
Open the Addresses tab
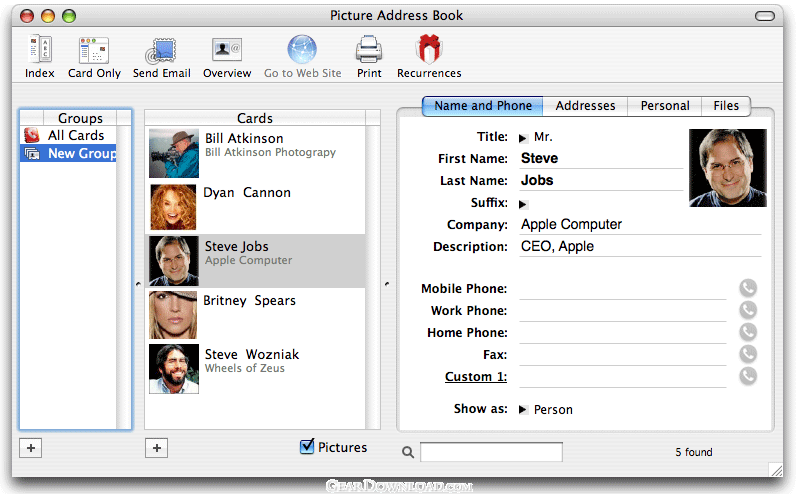(585, 106)
